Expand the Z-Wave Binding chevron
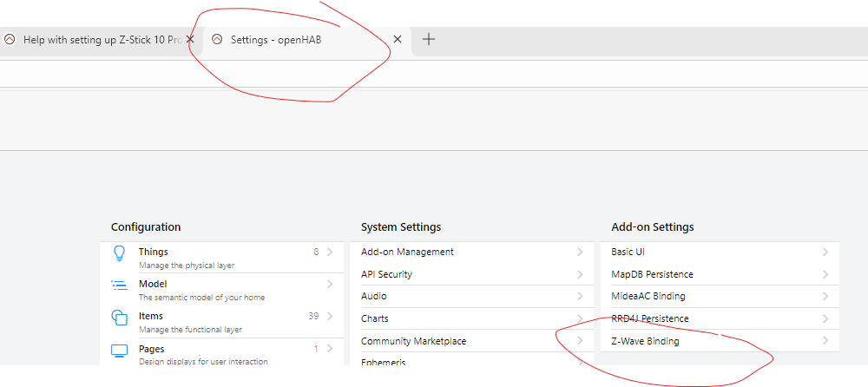 click(825, 341)
